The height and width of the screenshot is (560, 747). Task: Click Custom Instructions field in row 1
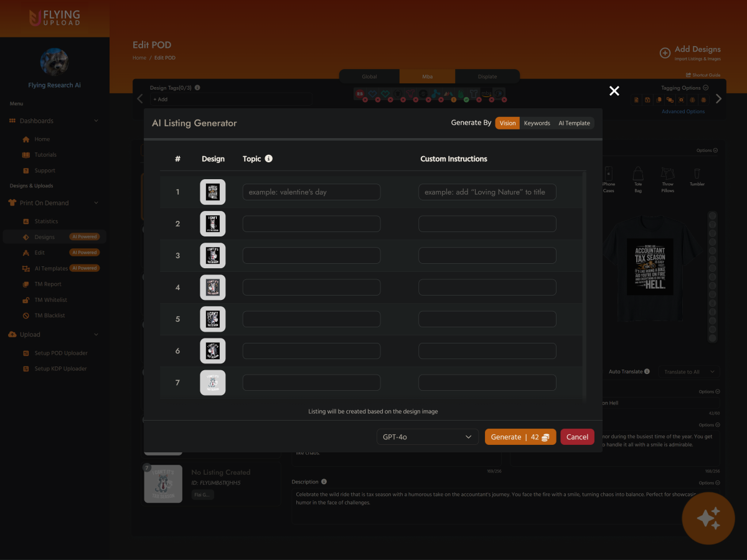coord(487,192)
